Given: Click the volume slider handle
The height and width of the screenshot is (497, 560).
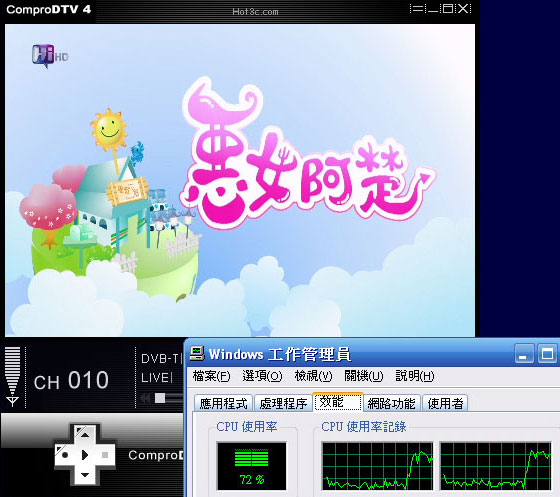Looking at the screenshot, I should 160,398.
